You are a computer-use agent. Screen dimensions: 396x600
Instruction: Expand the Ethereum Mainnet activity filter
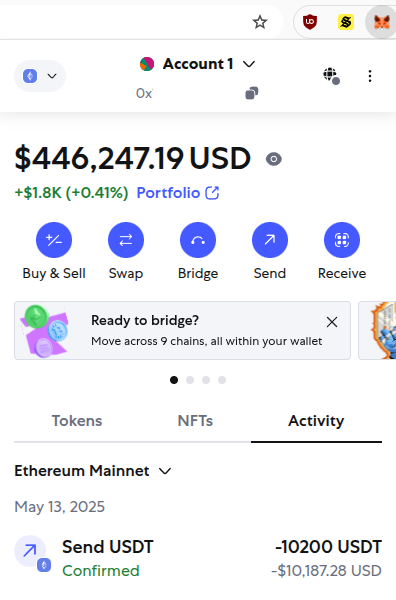tap(93, 471)
